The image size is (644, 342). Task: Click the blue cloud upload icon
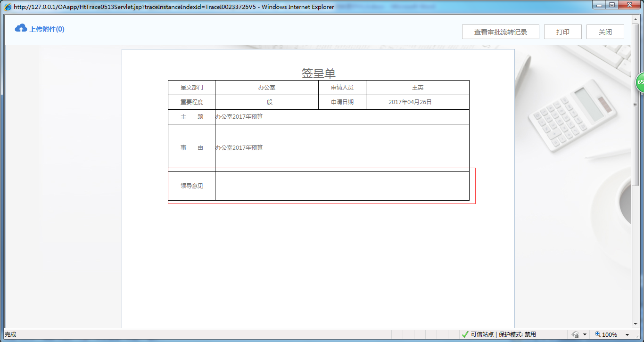pos(20,28)
